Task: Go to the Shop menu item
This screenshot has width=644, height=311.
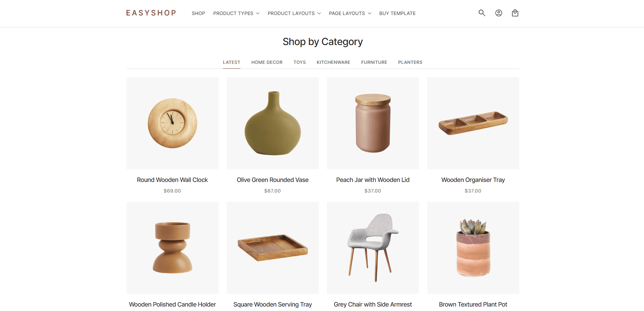Action: (198, 13)
